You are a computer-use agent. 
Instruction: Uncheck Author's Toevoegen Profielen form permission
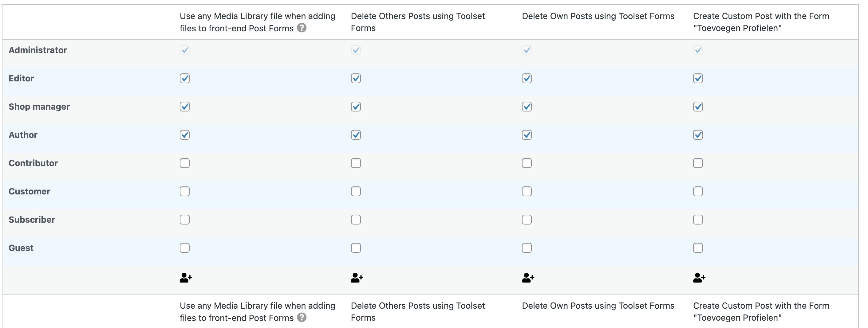pyautogui.click(x=698, y=135)
